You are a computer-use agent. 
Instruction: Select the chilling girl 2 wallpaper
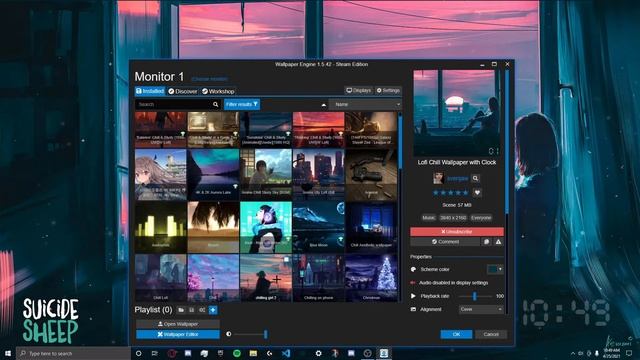click(266, 278)
